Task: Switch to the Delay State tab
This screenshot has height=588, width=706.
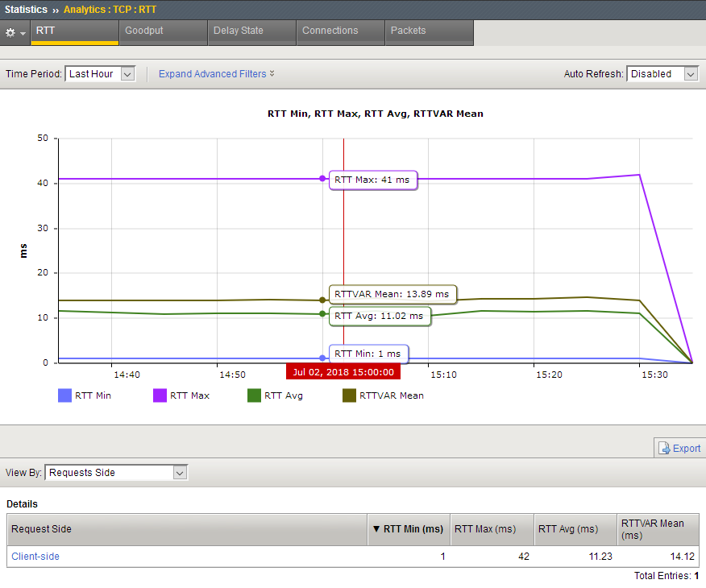Action: 238,31
